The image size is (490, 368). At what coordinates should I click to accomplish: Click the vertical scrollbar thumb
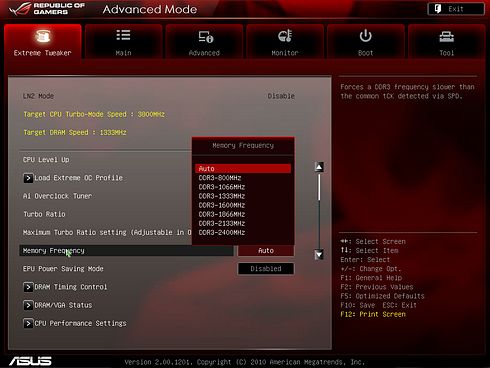coord(319,188)
